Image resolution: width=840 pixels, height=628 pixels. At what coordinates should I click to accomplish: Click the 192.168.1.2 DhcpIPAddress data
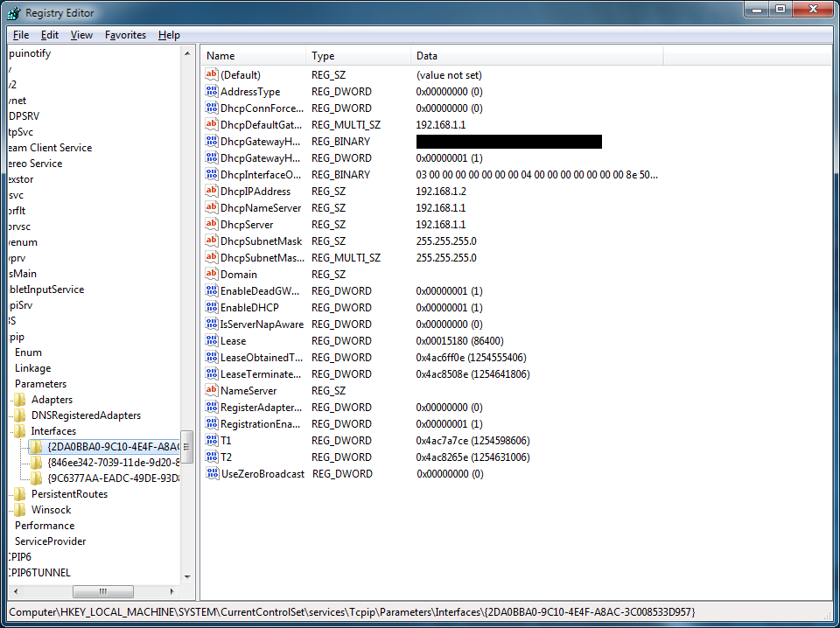pyautogui.click(x=441, y=192)
